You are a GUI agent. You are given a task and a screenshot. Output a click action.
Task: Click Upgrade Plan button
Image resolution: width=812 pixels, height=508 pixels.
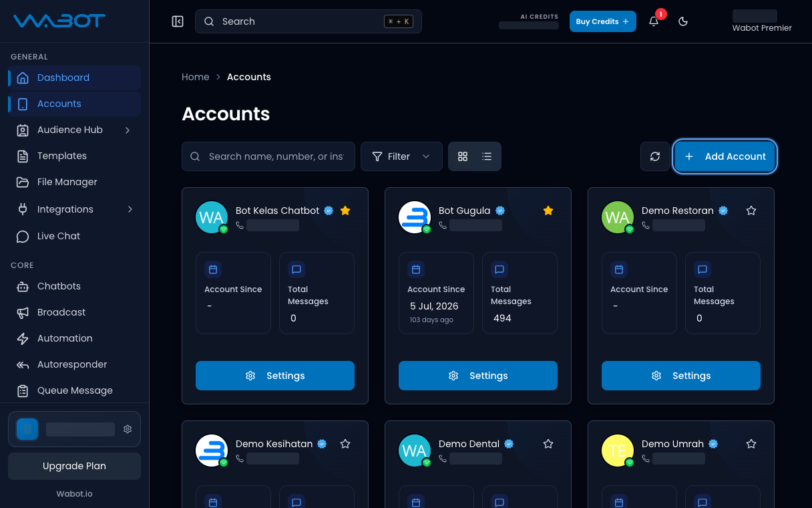click(x=74, y=466)
